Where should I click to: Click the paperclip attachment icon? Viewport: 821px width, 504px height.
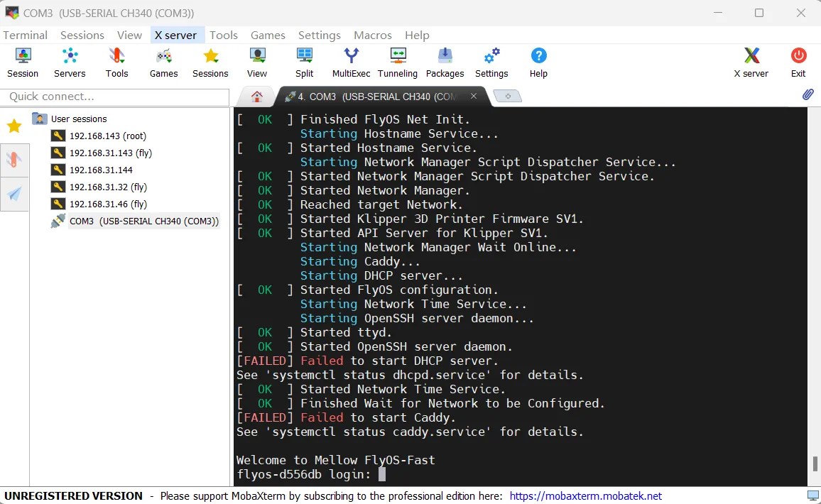[x=808, y=94]
